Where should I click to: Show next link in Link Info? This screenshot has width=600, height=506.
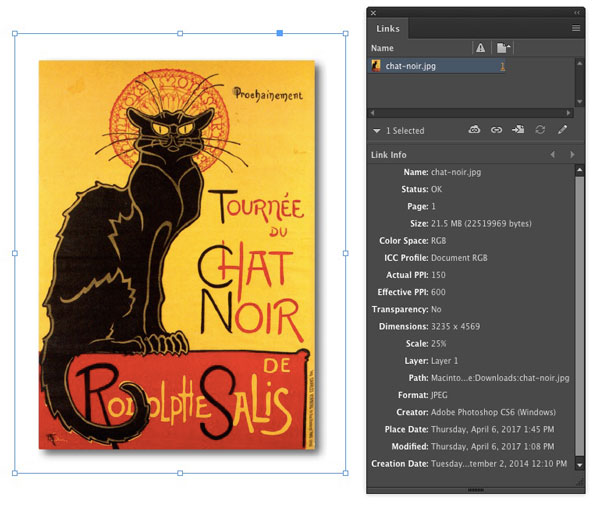point(571,155)
